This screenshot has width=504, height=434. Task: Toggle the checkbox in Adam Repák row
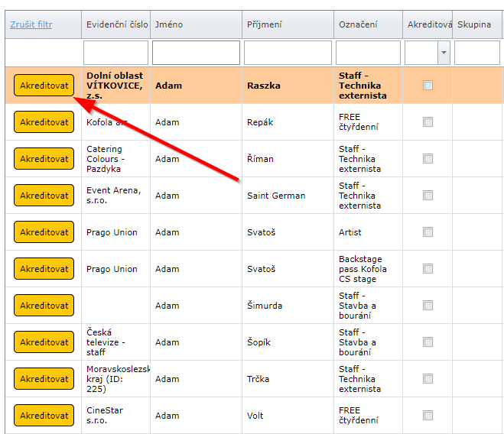pyautogui.click(x=428, y=122)
